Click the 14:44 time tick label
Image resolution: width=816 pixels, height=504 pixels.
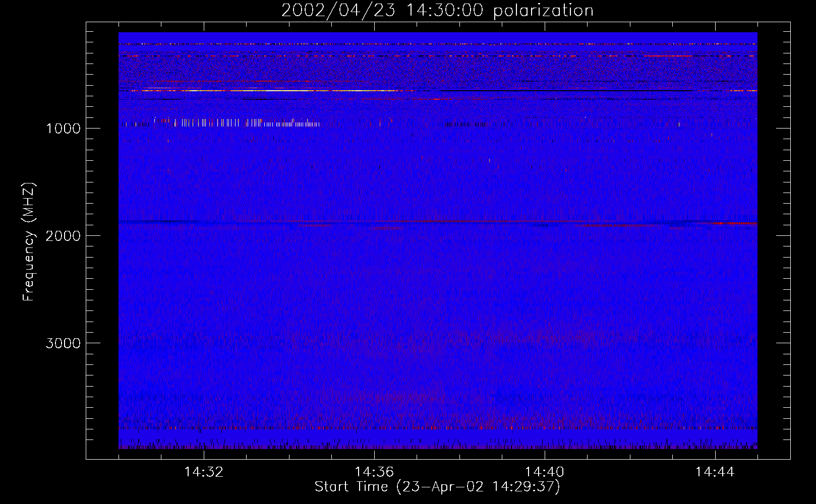pyautogui.click(x=715, y=472)
